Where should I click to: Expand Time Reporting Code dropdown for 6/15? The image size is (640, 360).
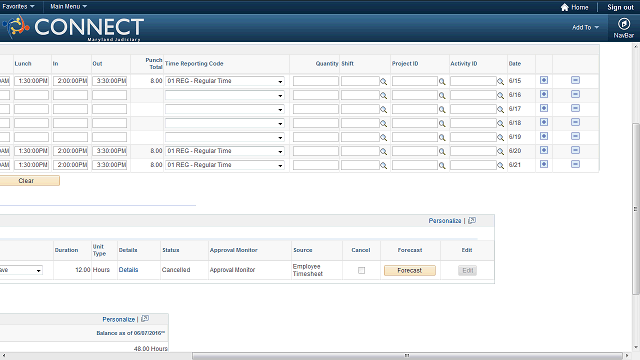[x=224, y=81]
